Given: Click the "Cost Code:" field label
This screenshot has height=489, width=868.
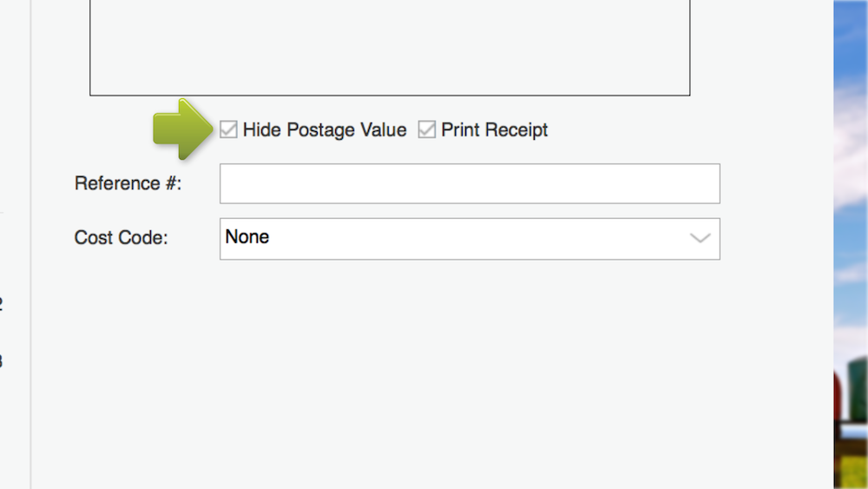Looking at the screenshot, I should pyautogui.click(x=121, y=238).
